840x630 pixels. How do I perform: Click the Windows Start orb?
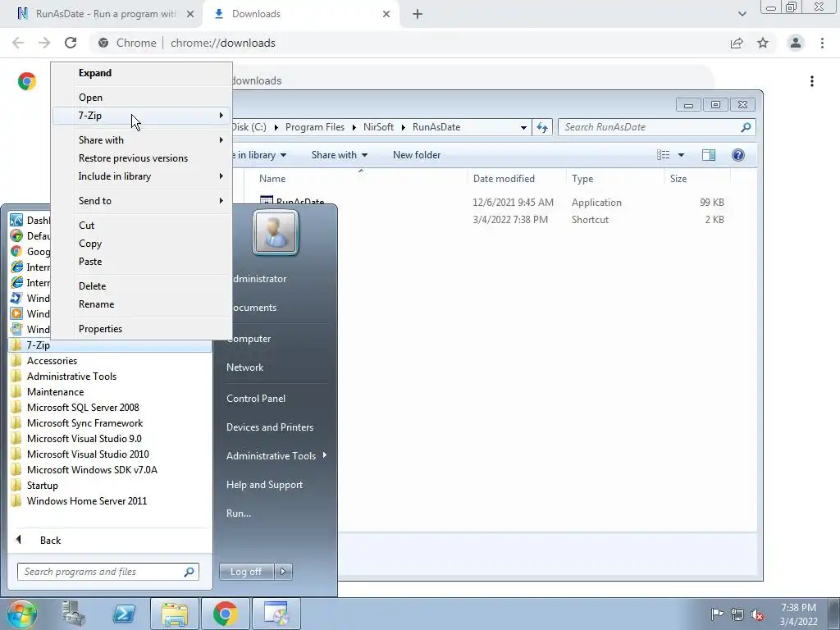click(22, 614)
